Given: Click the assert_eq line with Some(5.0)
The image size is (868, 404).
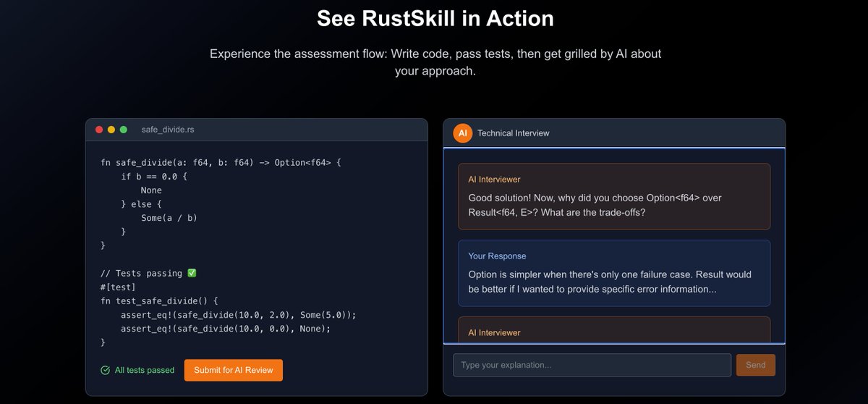Looking at the screenshot, I should pos(239,314).
